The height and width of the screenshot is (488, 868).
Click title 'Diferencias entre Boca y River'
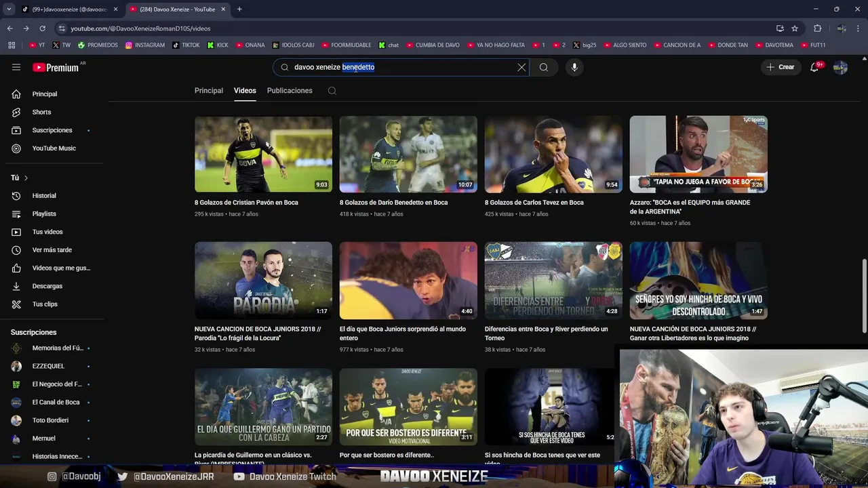tap(547, 333)
